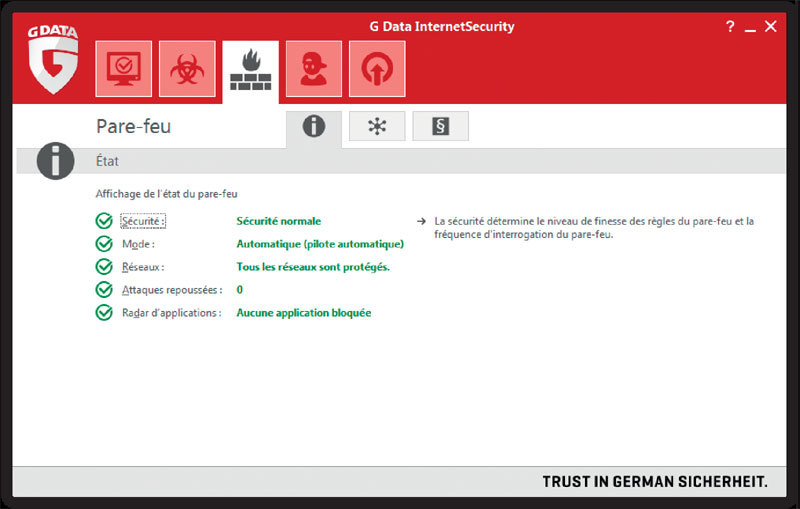Image resolution: width=800 pixels, height=509 pixels.
Task: Open the update arrow circle tab
Action: click(x=377, y=69)
